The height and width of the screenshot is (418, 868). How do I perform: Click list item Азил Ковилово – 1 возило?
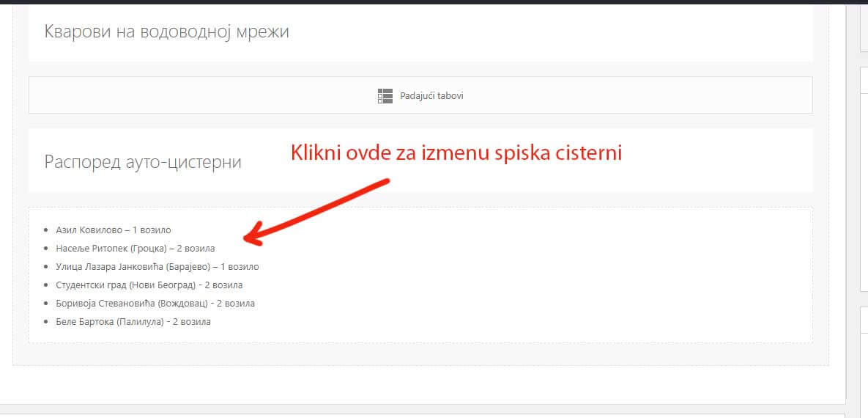click(114, 230)
